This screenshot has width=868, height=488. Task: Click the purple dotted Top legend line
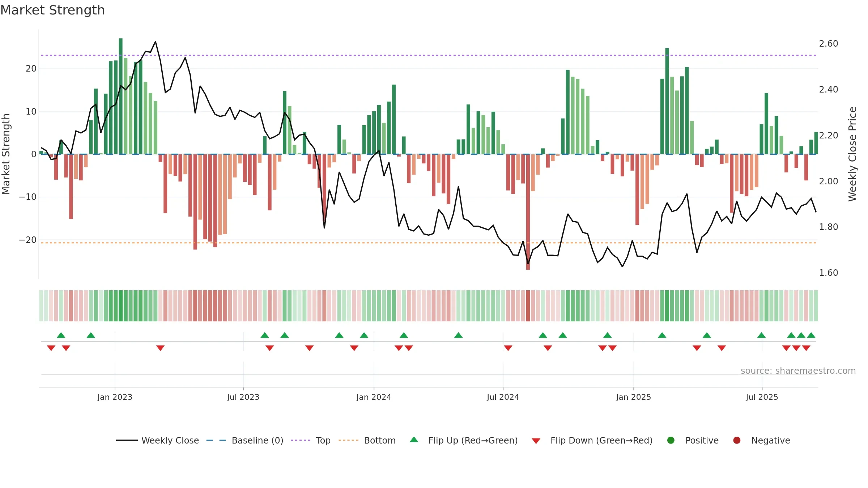coord(301,440)
